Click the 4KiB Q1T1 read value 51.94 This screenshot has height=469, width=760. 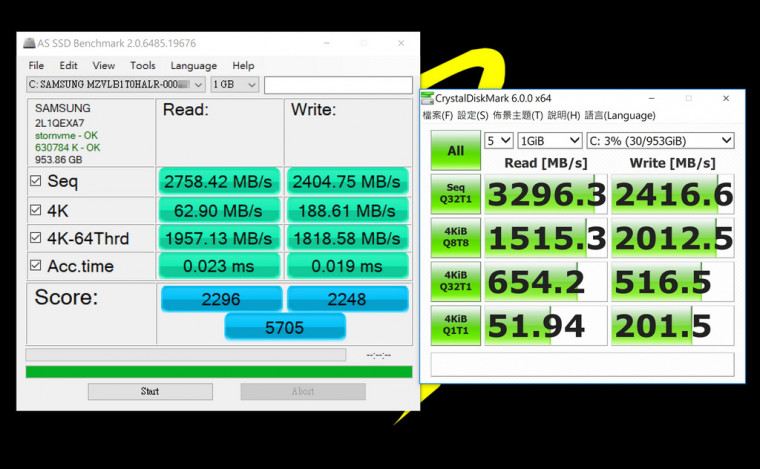click(x=546, y=325)
